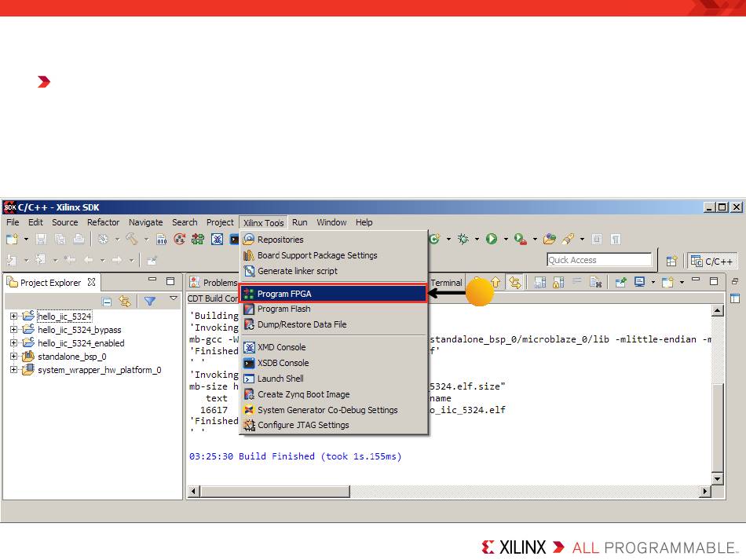Toggle Show Whitespace pilcrow icon
This screenshot has width=746, height=560.
coord(616,239)
